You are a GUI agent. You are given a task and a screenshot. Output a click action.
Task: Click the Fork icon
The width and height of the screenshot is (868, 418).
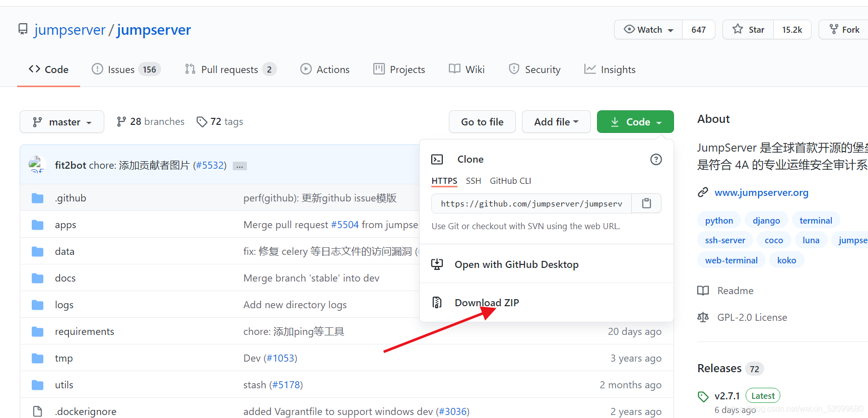point(834,29)
